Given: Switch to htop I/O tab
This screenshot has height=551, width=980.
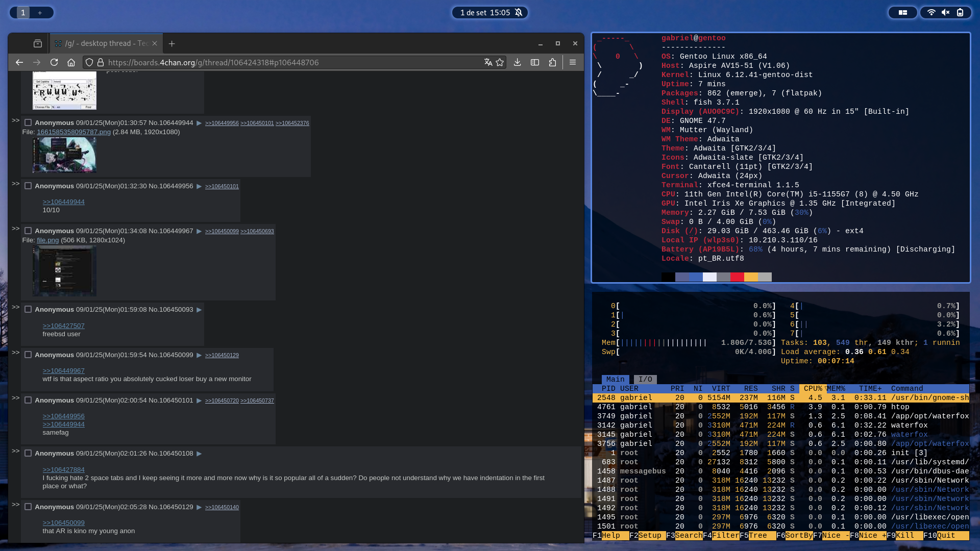Looking at the screenshot, I should click(645, 379).
